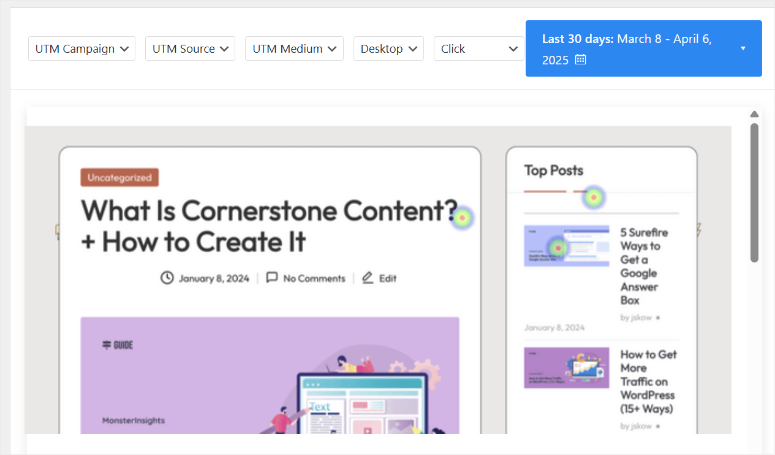This screenshot has width=775, height=455.
Task: Open the UTM Source dropdown
Action: (x=190, y=48)
